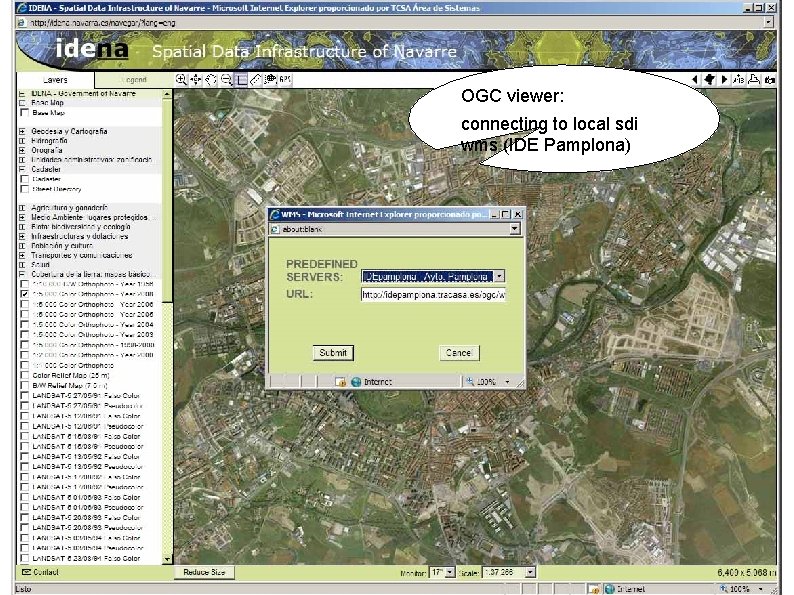Click the idena logo
This screenshot has height=595, width=794.
92,49
